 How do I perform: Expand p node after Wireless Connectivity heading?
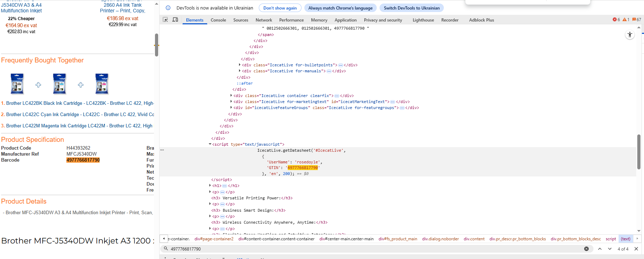click(210, 229)
